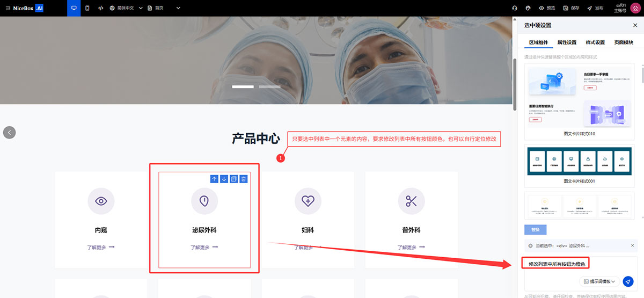Switch to desktop preview mode

(74, 8)
